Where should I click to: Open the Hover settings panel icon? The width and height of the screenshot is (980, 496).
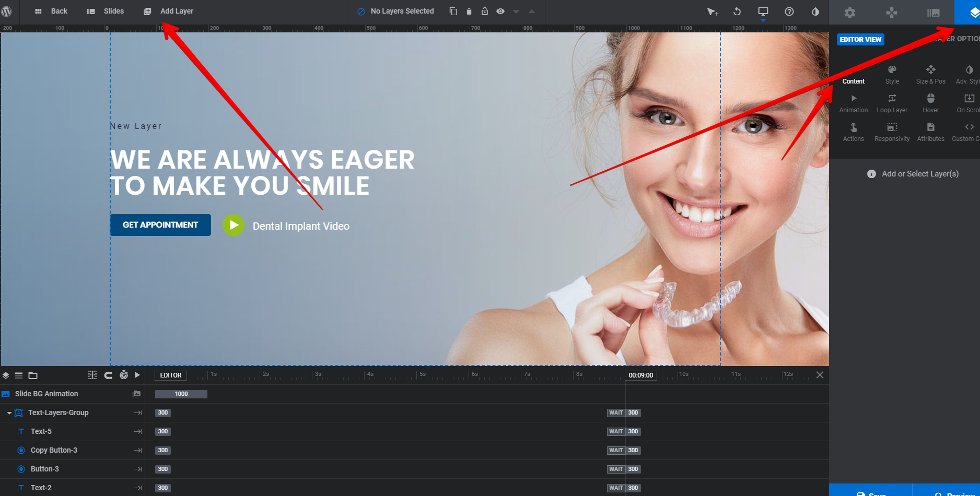pos(930,102)
